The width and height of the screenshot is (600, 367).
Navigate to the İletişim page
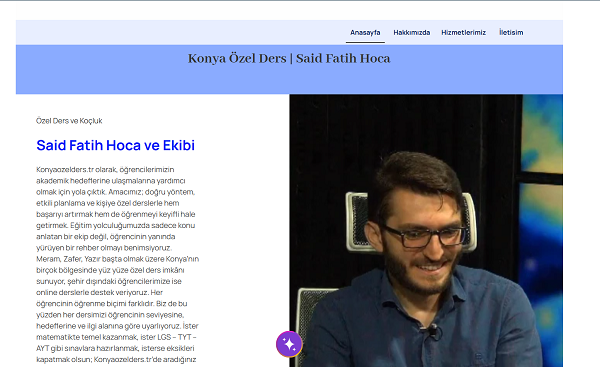coord(511,33)
